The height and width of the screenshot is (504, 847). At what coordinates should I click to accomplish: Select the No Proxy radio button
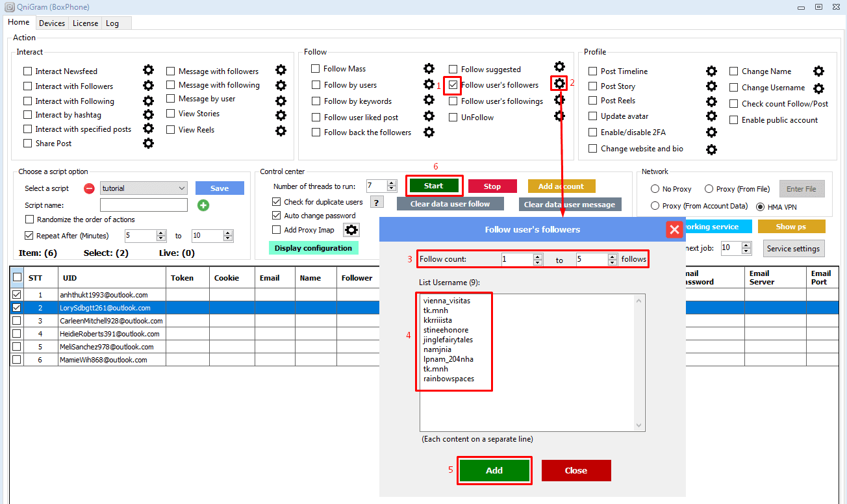pos(655,189)
